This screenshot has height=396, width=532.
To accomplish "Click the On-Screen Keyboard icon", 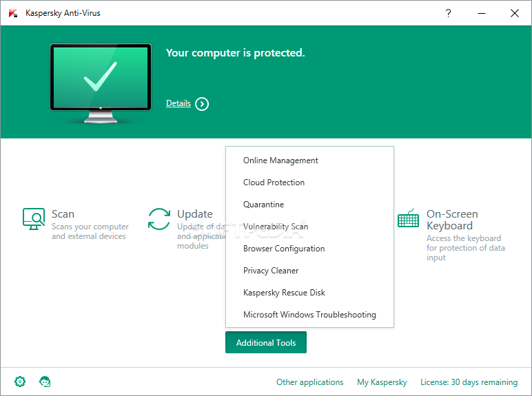I will 408,218.
